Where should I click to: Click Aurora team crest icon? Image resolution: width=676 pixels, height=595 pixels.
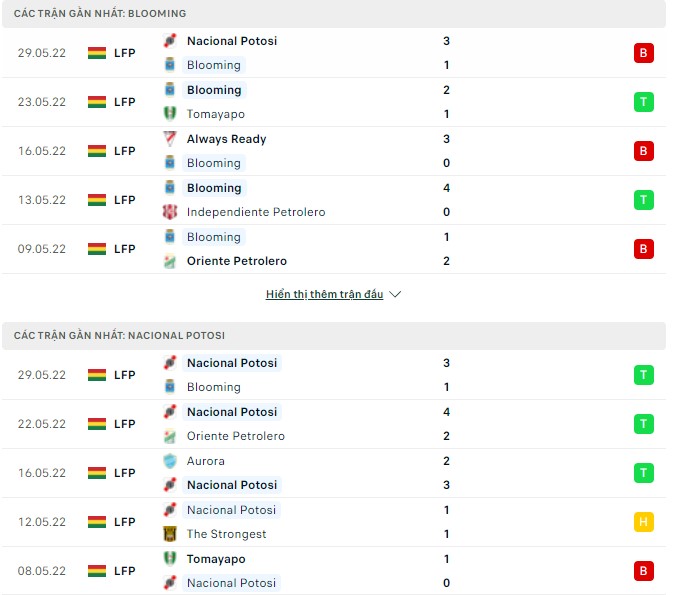169,461
